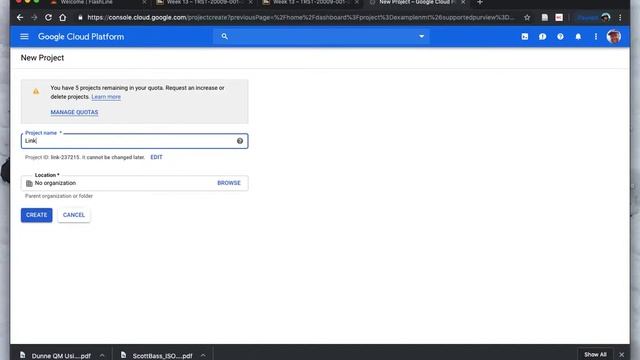
Task: Bookmark this page with the star
Action: [527, 18]
